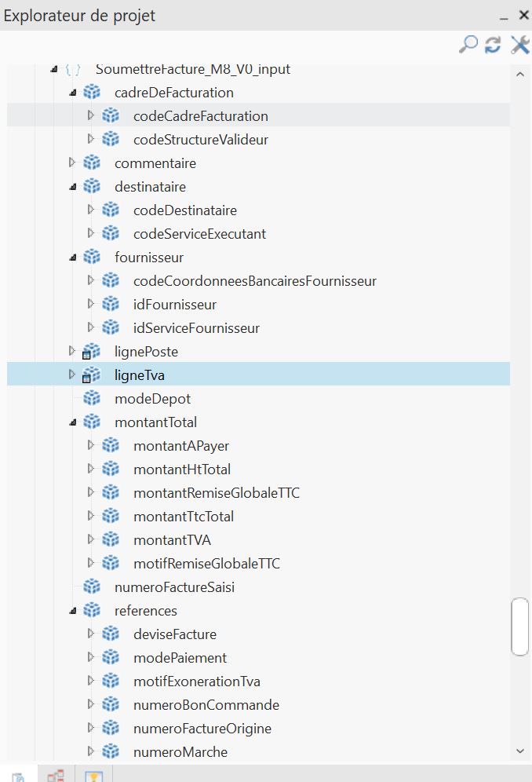The image size is (532, 782).
Task: Click the cube icon beside lignePoste
Action: click(92, 352)
